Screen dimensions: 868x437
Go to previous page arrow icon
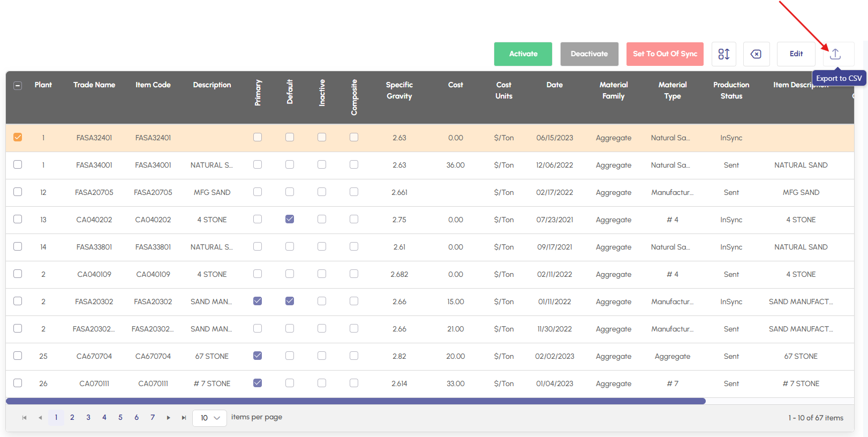point(40,418)
